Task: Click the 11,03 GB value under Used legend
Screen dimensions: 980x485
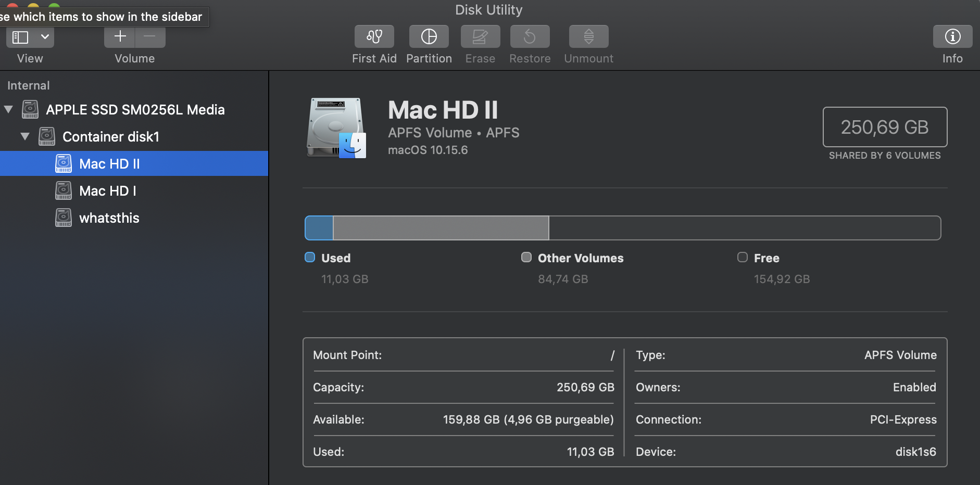Action: pyautogui.click(x=345, y=279)
